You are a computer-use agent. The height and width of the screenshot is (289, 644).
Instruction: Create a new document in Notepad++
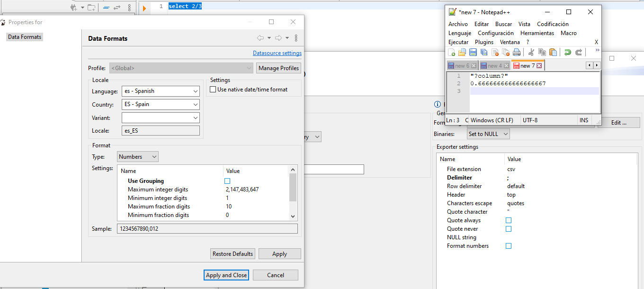click(451, 52)
